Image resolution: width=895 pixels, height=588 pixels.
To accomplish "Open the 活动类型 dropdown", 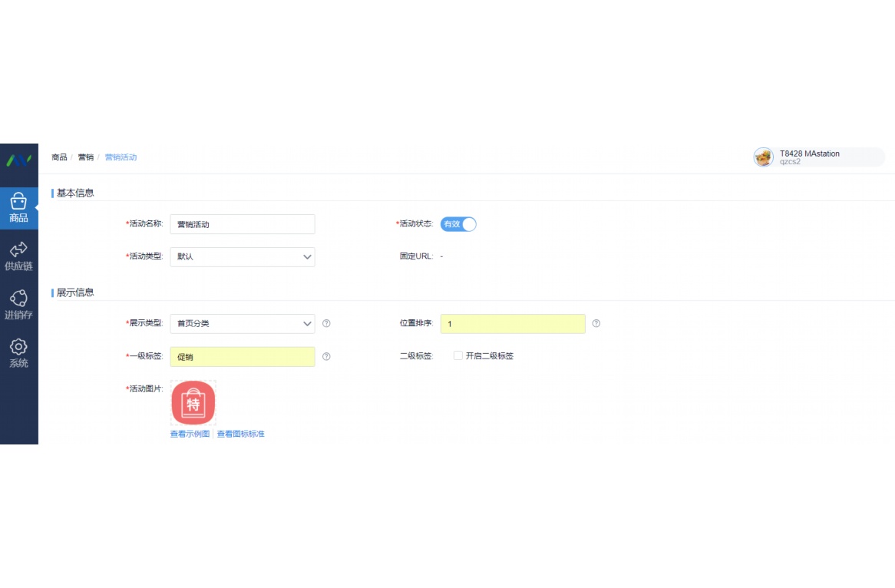I will (243, 257).
